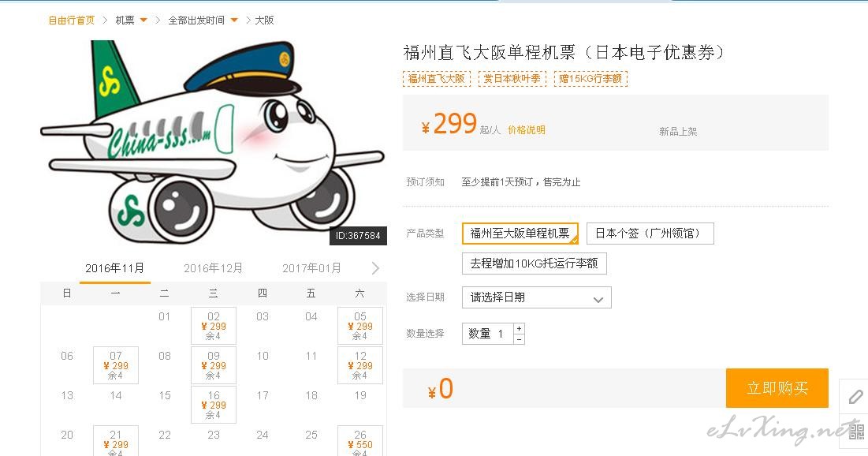
Task: Click the airplane product image
Action: [x=213, y=142]
